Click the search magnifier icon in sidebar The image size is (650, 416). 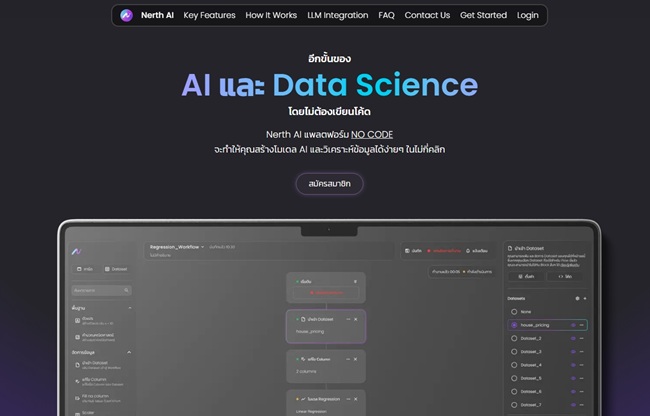[x=126, y=291]
